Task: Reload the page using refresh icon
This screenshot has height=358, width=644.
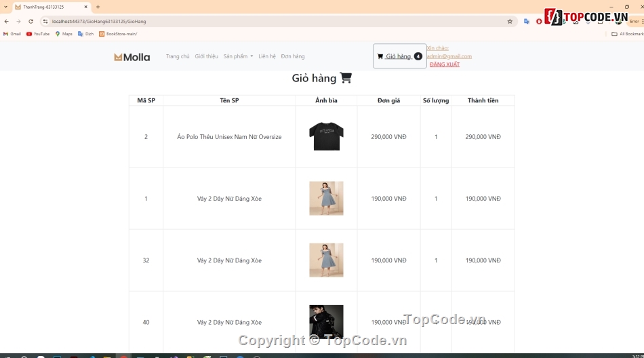Action: pos(31,21)
